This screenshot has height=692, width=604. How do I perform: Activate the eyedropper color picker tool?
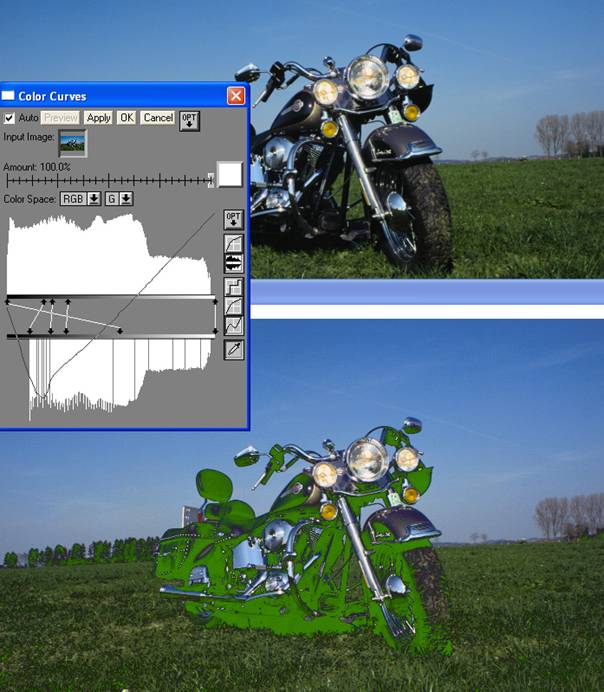click(x=233, y=350)
